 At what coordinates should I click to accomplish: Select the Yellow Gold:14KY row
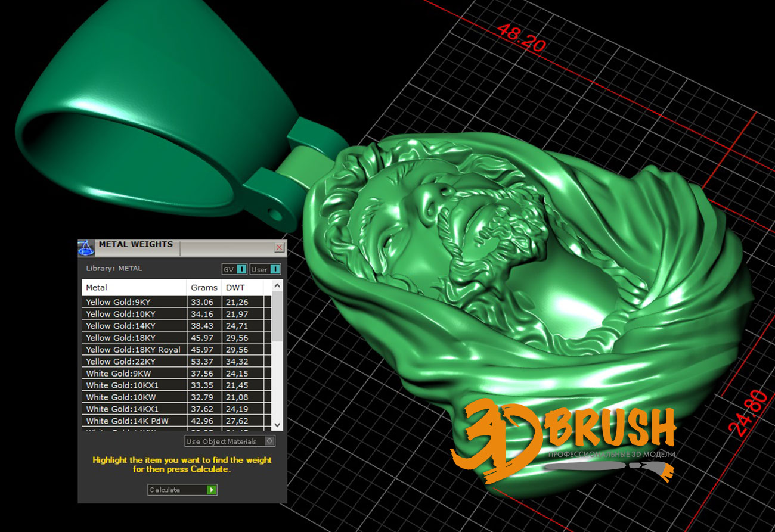point(176,326)
